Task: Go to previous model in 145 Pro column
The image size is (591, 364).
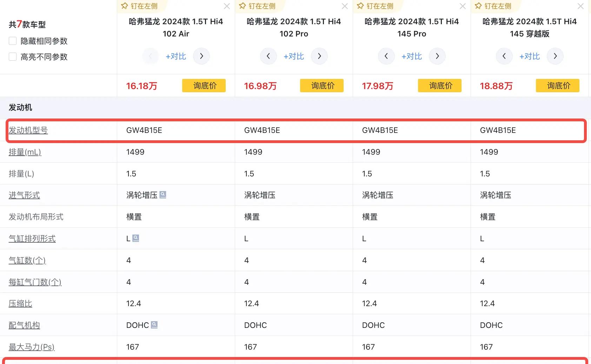Action: coord(386,56)
